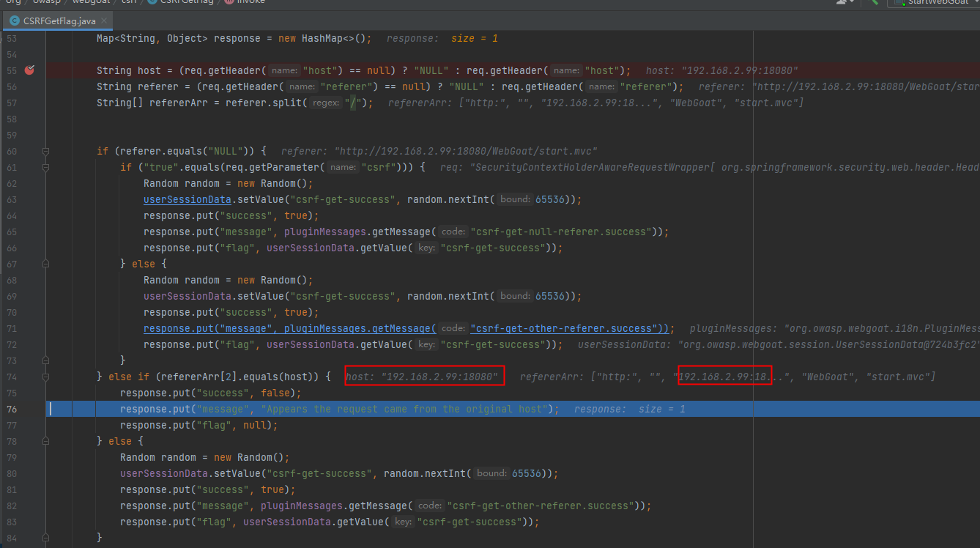
Task: Collapse the nested if block at line 61
Action: tap(45, 167)
